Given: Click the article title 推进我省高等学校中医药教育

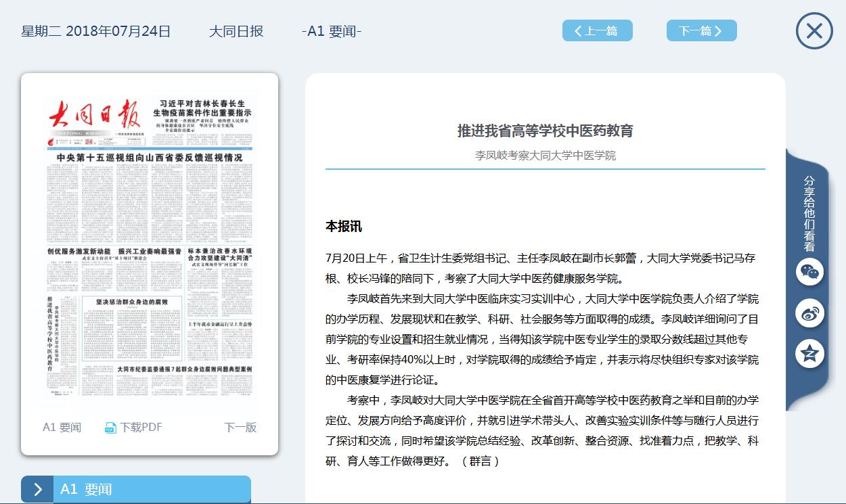Looking at the screenshot, I should 546,131.
